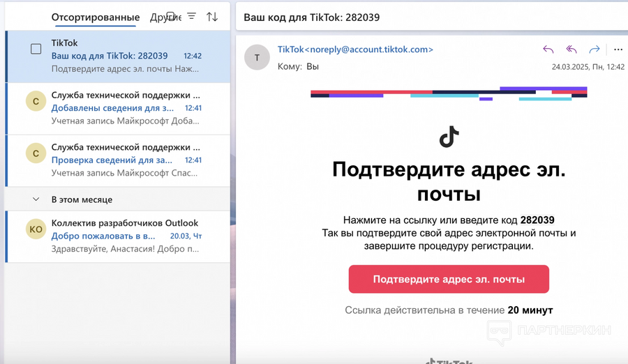Click the Reply arrow icon
628x364 pixels.
coord(548,50)
